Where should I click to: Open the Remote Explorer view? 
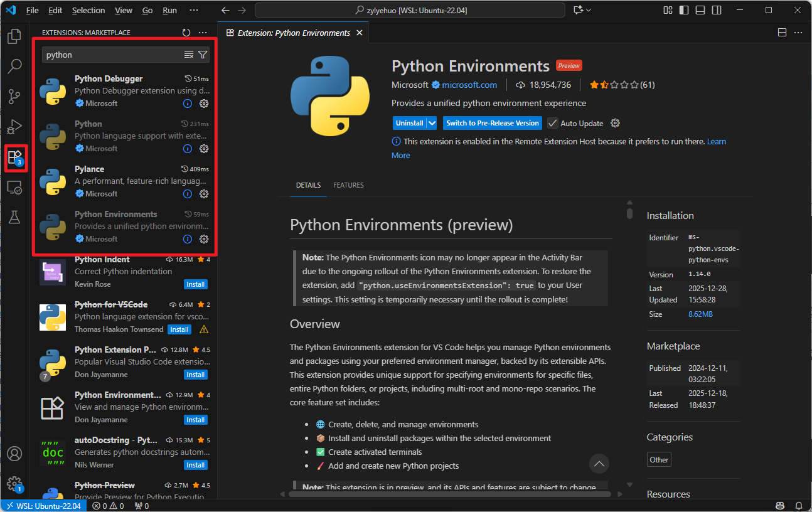tap(14, 187)
